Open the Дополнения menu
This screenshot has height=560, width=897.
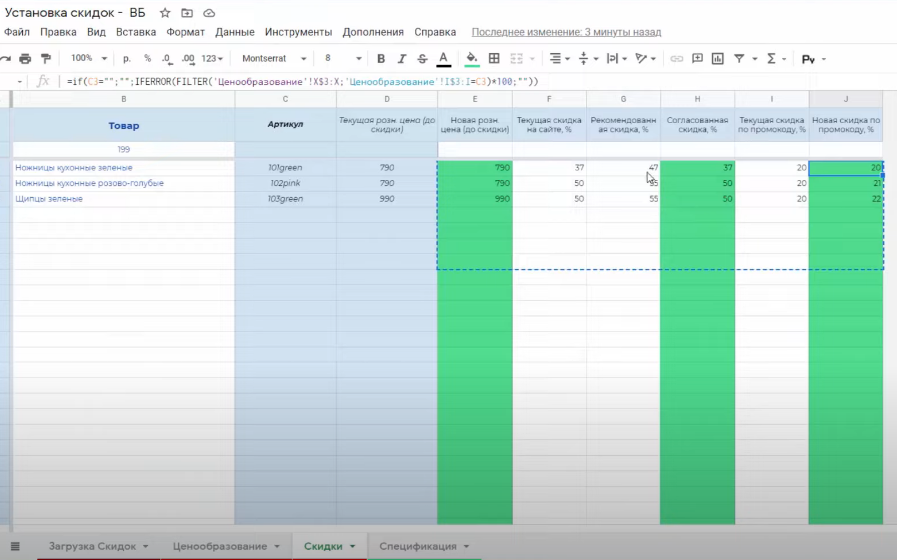[x=373, y=32]
